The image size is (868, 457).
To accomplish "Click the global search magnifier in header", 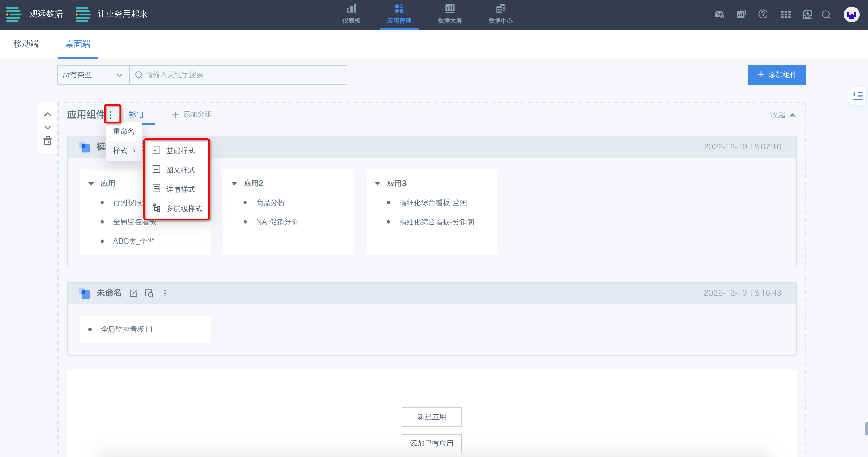I will click(826, 14).
